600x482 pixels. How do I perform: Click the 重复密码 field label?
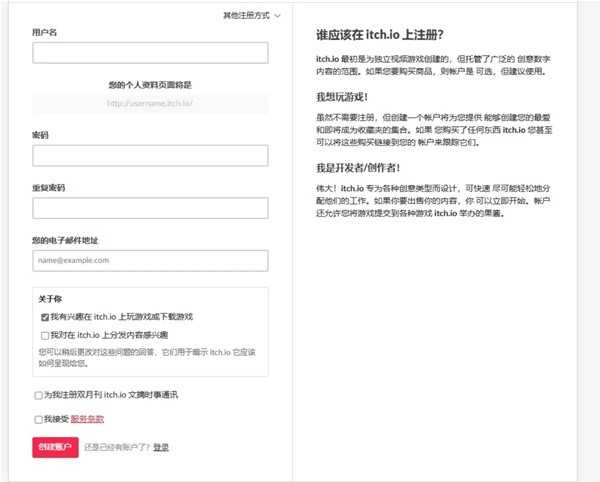coord(48,187)
